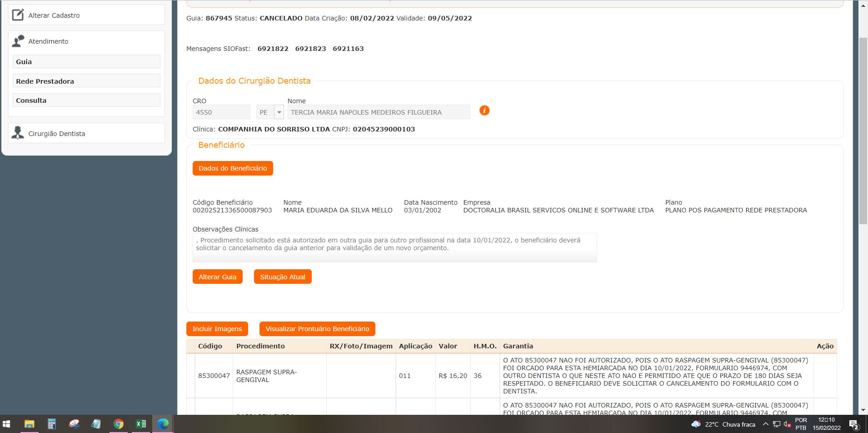This screenshot has width=868, height=433.
Task: Open the weather widget showing 22°C
Action: [x=723, y=424]
